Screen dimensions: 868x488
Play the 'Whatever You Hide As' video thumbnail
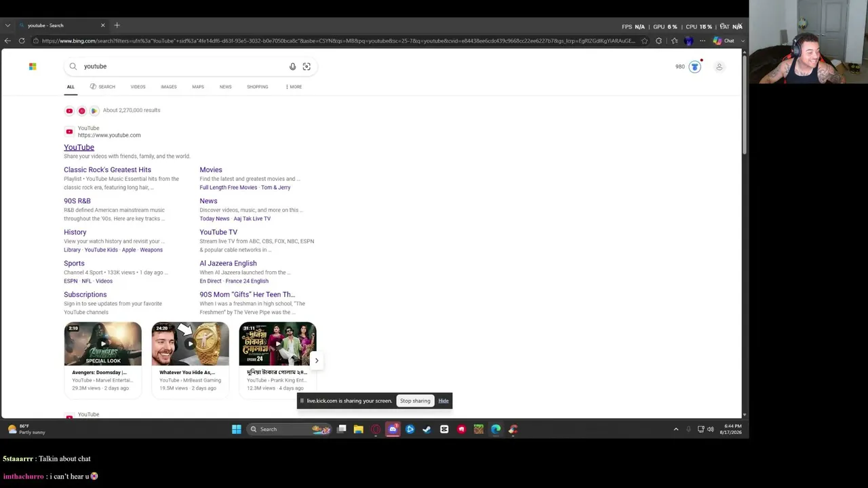tap(191, 344)
